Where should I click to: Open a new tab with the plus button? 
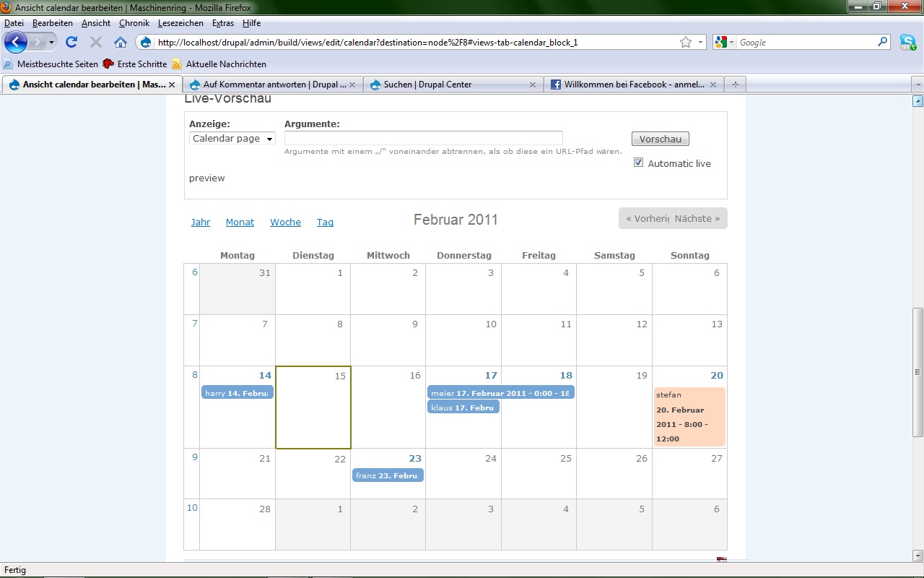[x=736, y=85]
